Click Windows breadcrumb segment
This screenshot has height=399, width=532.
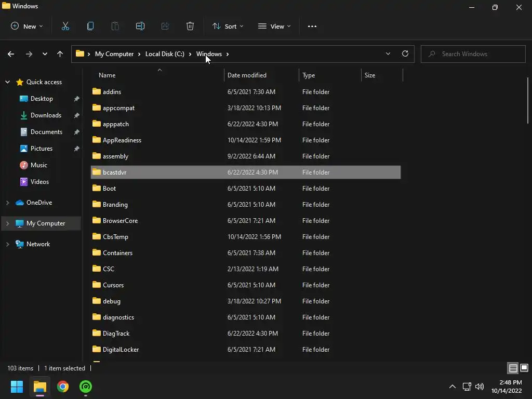pos(209,54)
